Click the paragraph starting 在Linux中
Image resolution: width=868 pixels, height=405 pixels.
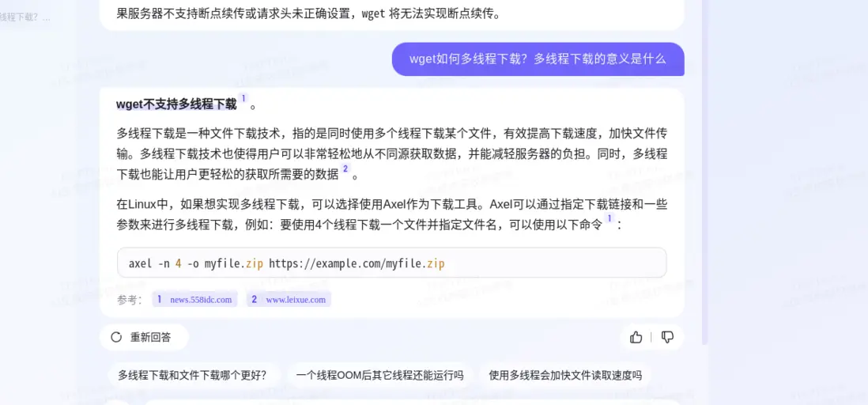point(392,215)
